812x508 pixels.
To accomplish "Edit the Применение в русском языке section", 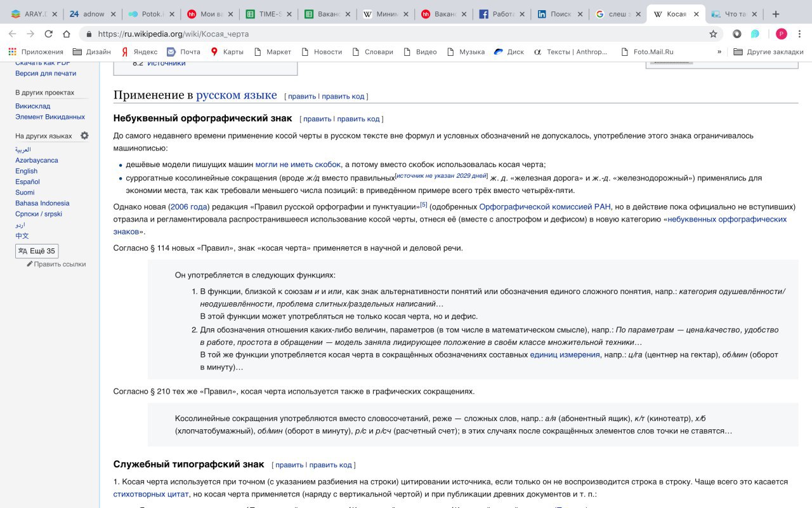I will [302, 97].
